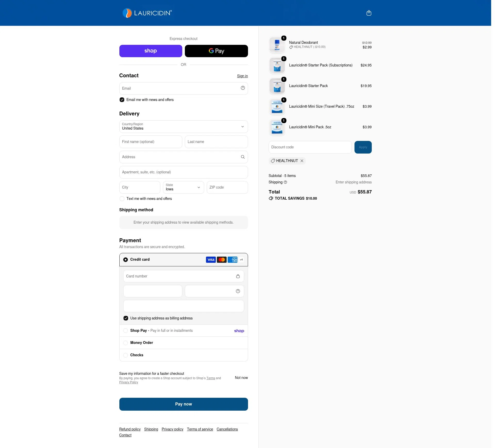The width and height of the screenshot is (495, 448).
Task: Open the Terms of service link
Action: [x=200, y=429]
